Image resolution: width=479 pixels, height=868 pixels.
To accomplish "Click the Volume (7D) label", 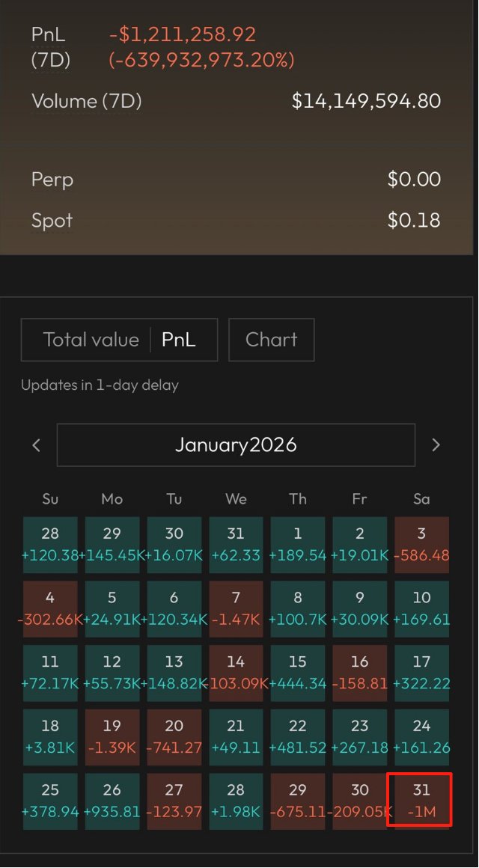I will pyautogui.click(x=86, y=101).
